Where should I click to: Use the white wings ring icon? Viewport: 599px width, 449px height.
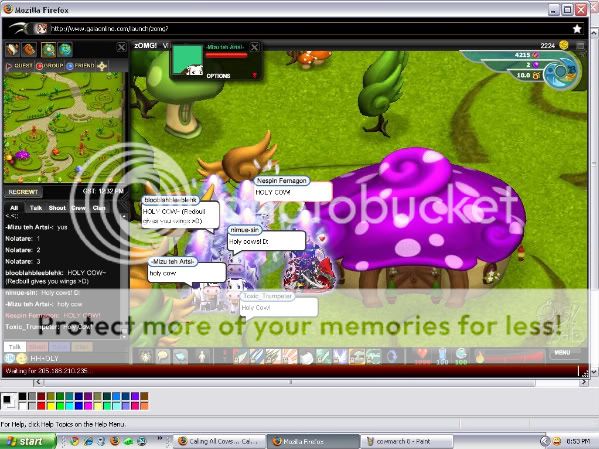click(x=340, y=357)
